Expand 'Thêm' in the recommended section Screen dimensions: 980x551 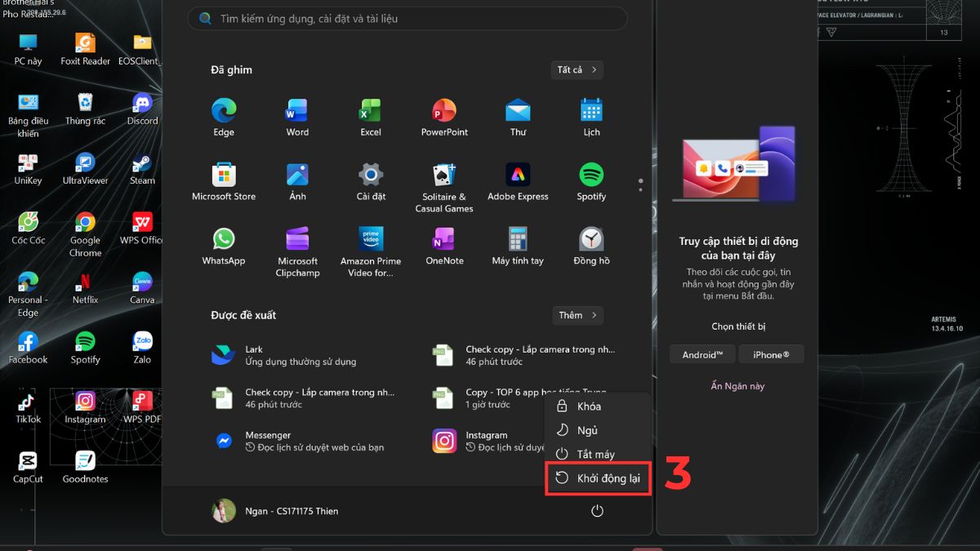[x=577, y=315]
